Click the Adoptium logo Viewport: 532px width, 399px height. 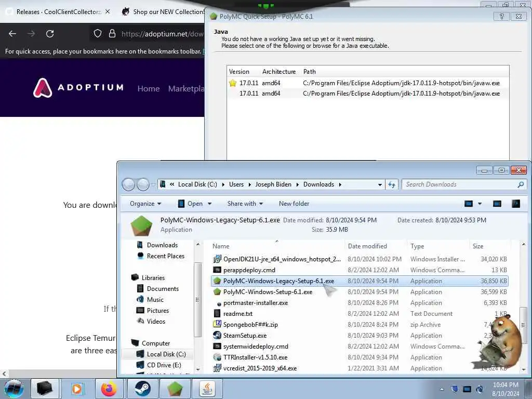[78, 88]
